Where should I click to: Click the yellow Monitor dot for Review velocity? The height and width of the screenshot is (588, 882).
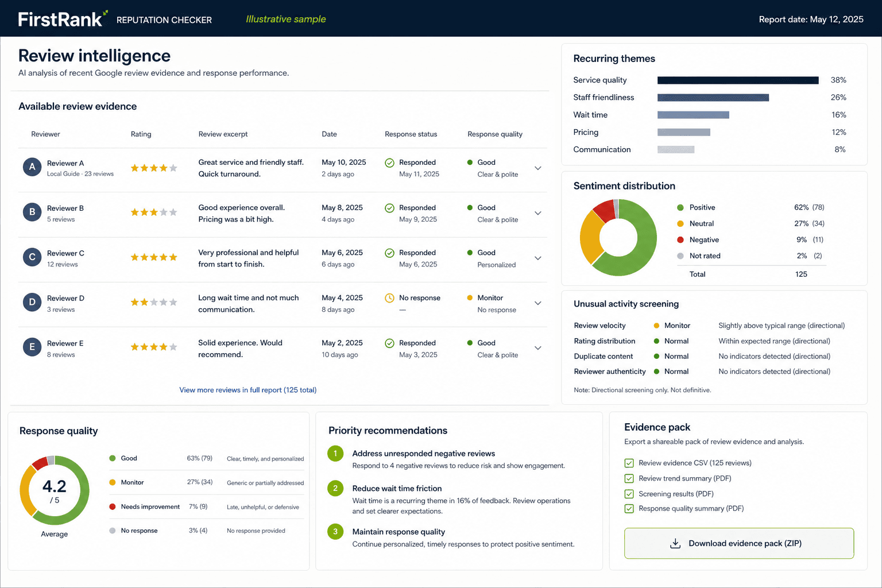pyautogui.click(x=656, y=326)
